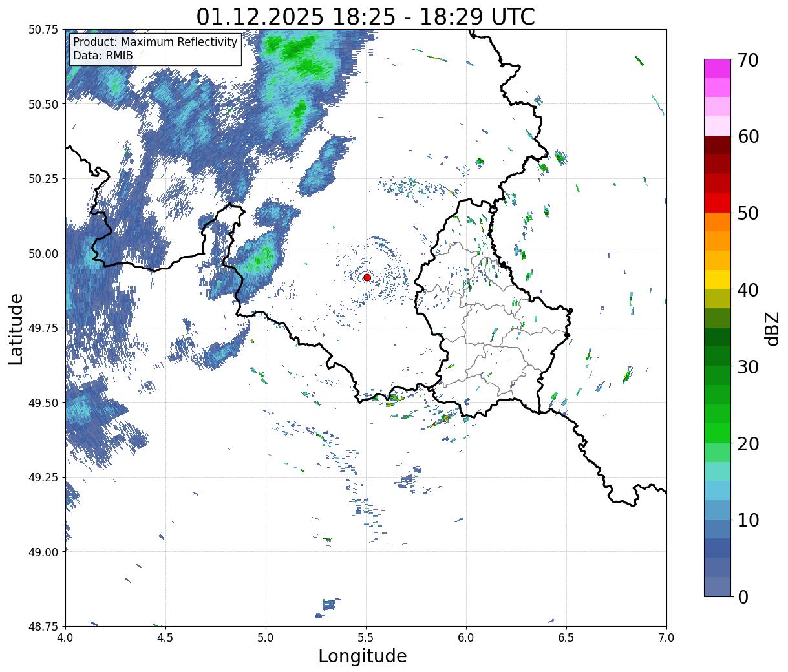Click longitude tick label '5.5'
Viewport: 788px width, 672px height.
pos(366,637)
